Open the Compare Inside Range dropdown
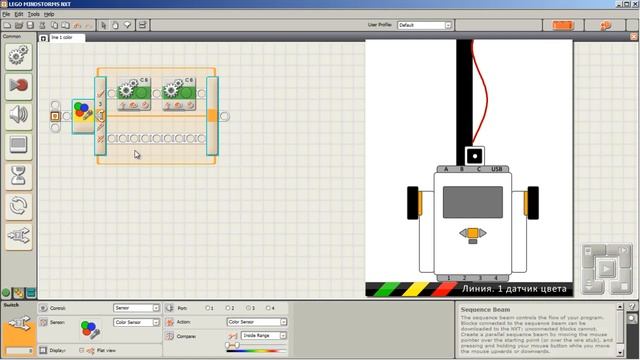The width and height of the screenshot is (640, 360). pyautogui.click(x=264, y=336)
